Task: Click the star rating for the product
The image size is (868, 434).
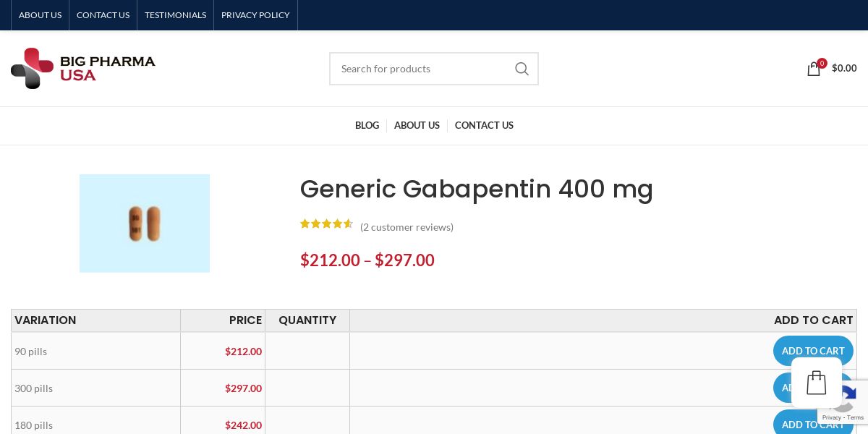Action: click(326, 224)
